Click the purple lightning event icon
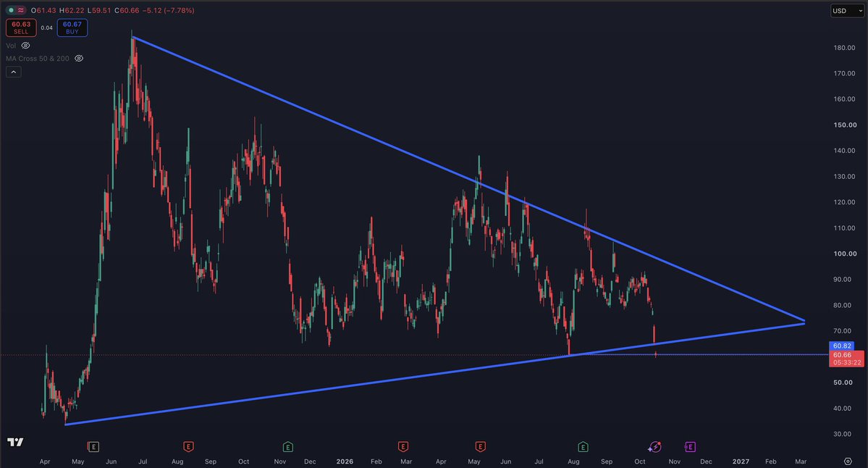 655,446
